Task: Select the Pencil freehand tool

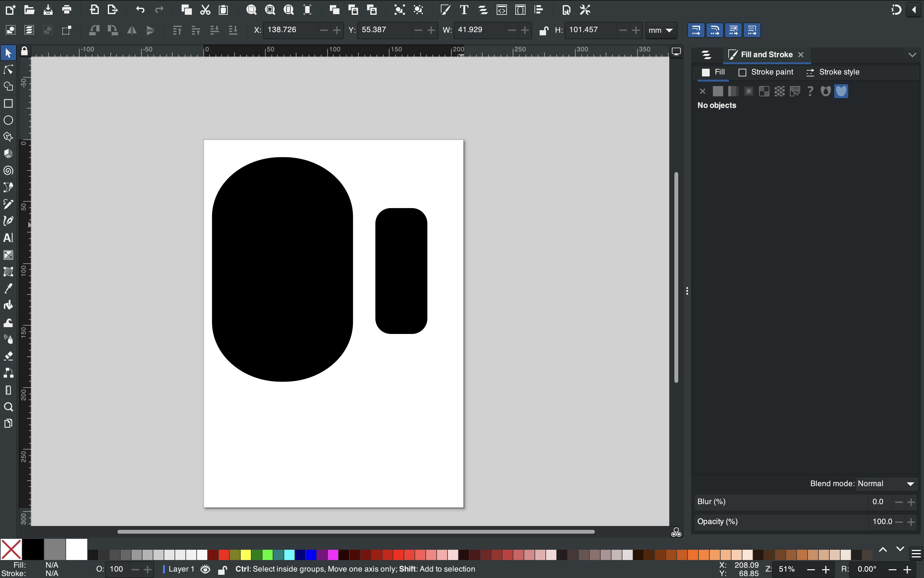Action: (8, 204)
